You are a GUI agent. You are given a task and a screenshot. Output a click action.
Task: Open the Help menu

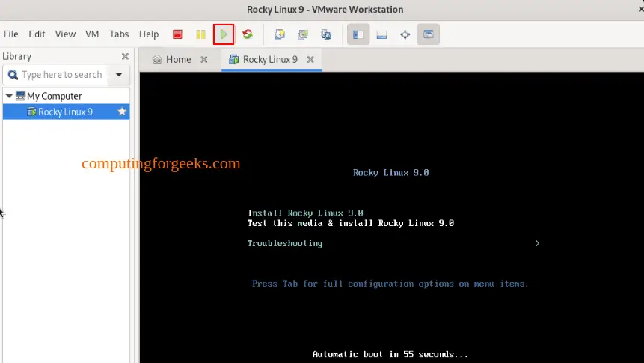click(x=149, y=34)
